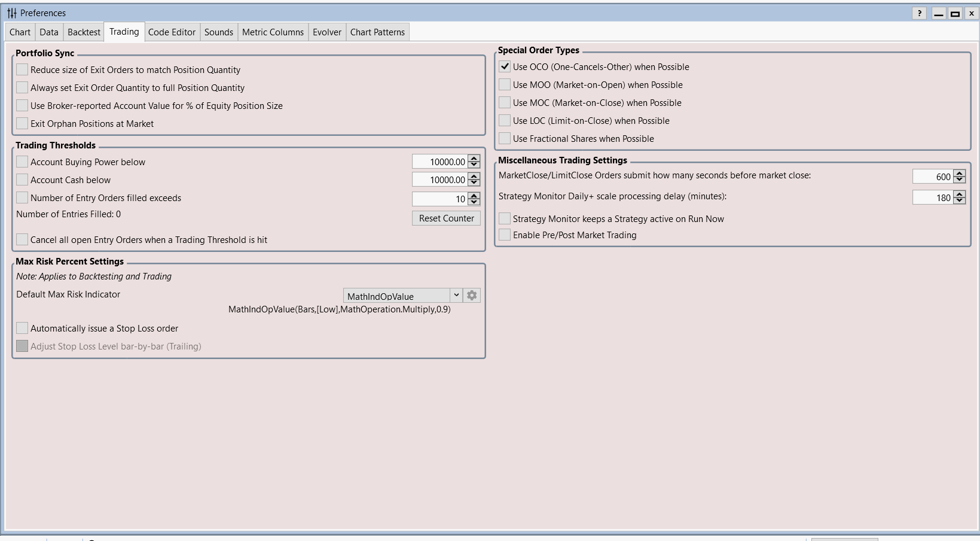Decrease seconds before market close value

960,180
